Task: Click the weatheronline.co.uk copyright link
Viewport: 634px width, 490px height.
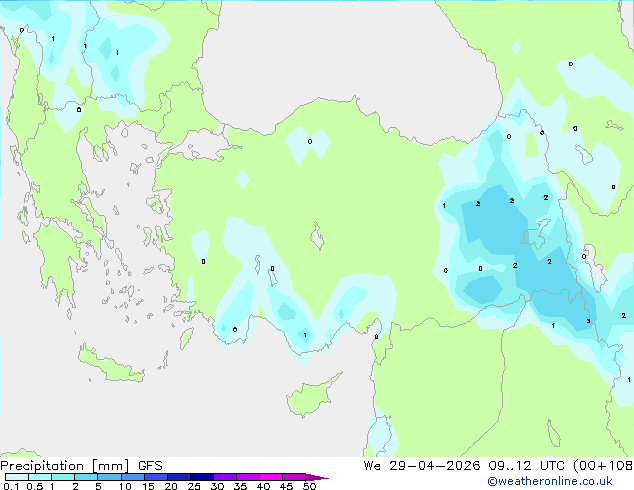Action: [549, 481]
